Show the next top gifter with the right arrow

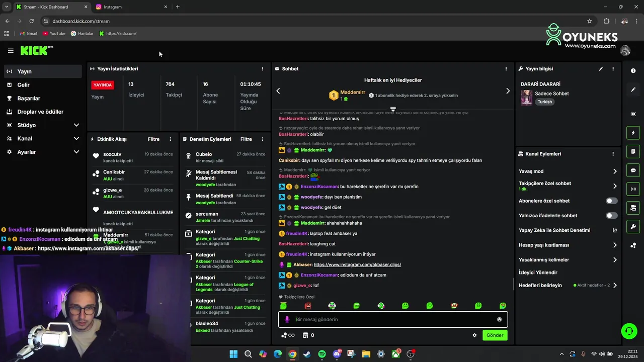508,91
